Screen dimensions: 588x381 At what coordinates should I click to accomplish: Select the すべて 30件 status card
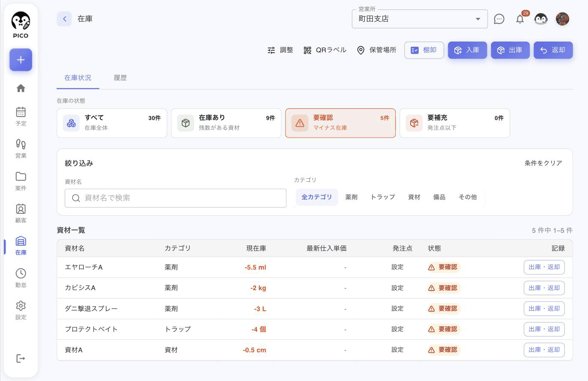click(112, 123)
